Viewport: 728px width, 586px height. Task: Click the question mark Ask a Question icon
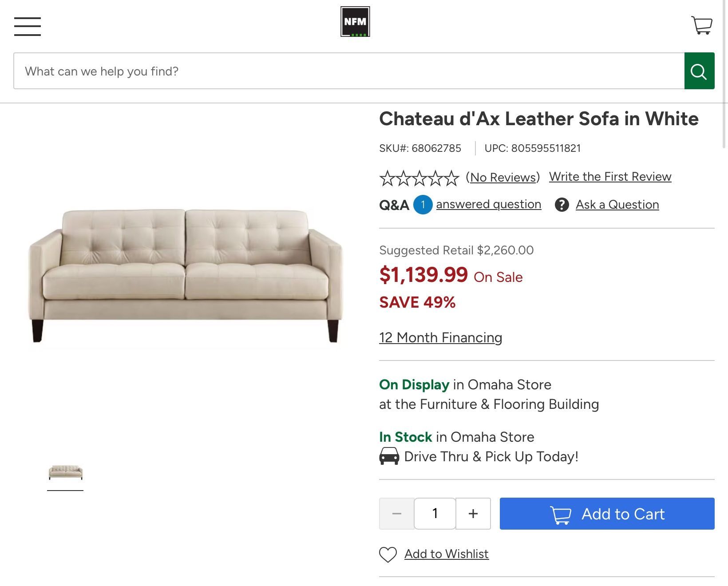click(x=562, y=205)
